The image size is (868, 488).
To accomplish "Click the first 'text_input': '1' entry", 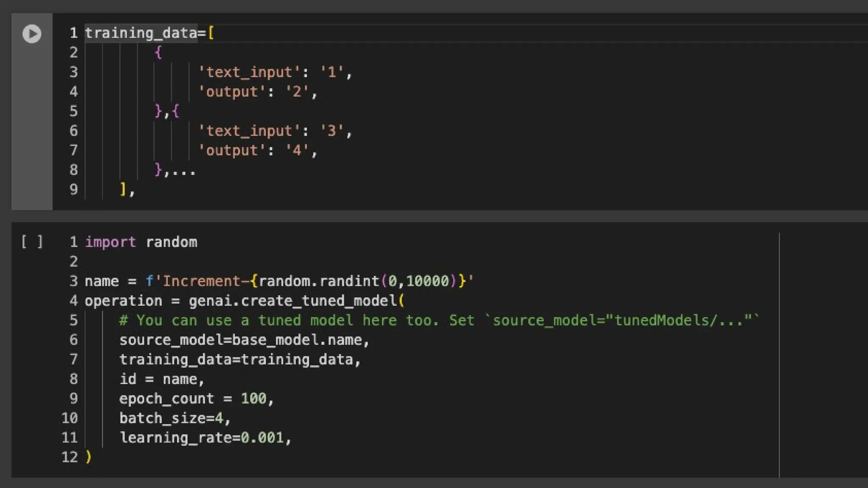I will pyautogui.click(x=275, y=72).
